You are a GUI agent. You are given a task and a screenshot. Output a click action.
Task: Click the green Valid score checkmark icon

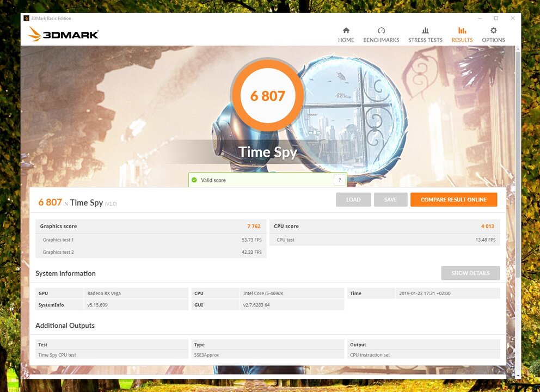[194, 180]
